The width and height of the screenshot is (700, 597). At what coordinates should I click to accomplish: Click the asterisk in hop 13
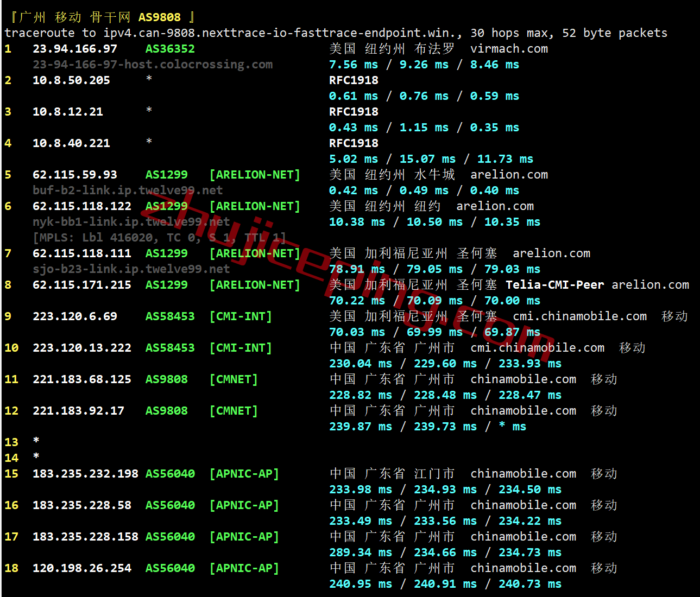(36, 441)
